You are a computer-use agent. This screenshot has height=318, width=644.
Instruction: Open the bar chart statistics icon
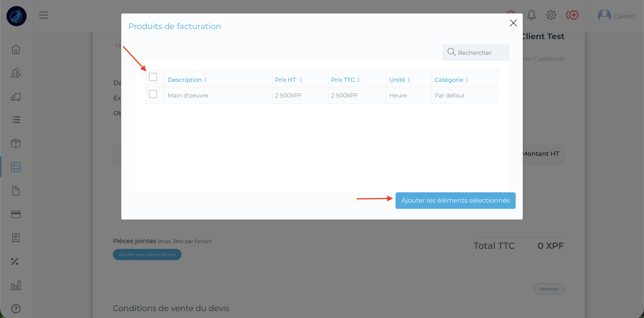coord(16,285)
